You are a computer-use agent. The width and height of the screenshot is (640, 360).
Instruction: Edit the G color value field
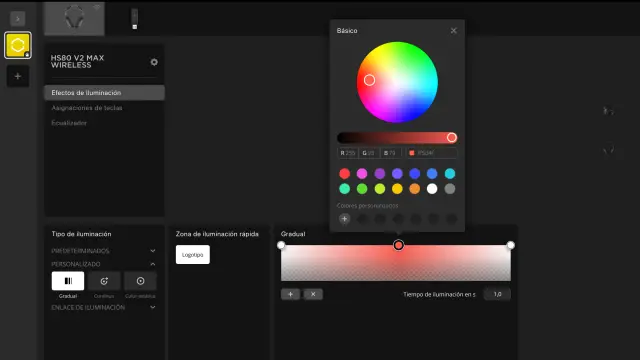click(369, 153)
